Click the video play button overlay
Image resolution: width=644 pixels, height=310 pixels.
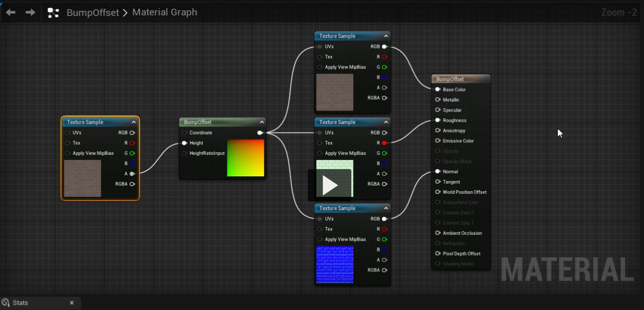(x=330, y=186)
